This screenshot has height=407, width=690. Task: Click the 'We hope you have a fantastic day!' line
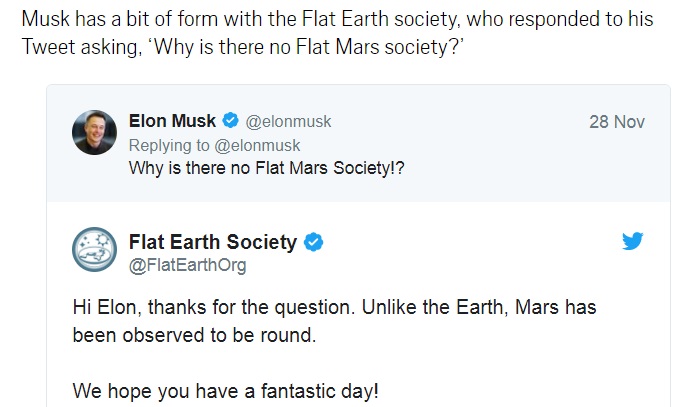pos(225,391)
